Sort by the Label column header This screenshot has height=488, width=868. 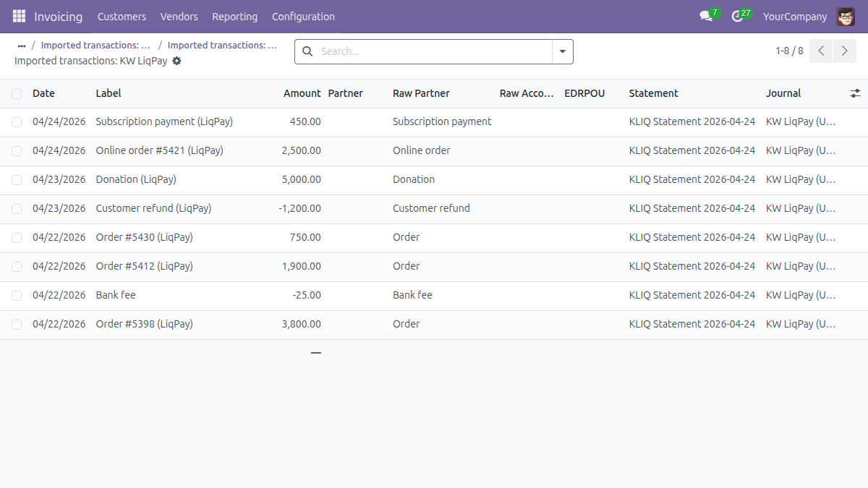coord(109,93)
